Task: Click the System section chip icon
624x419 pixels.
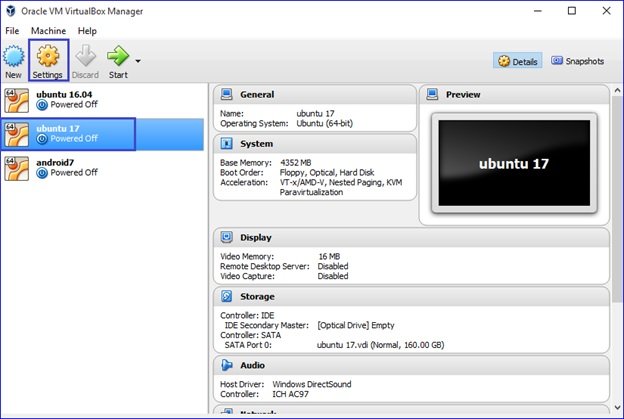Action: click(226, 143)
